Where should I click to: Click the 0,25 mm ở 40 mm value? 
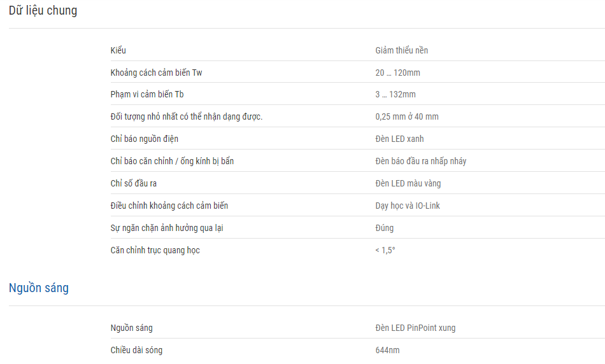click(407, 116)
